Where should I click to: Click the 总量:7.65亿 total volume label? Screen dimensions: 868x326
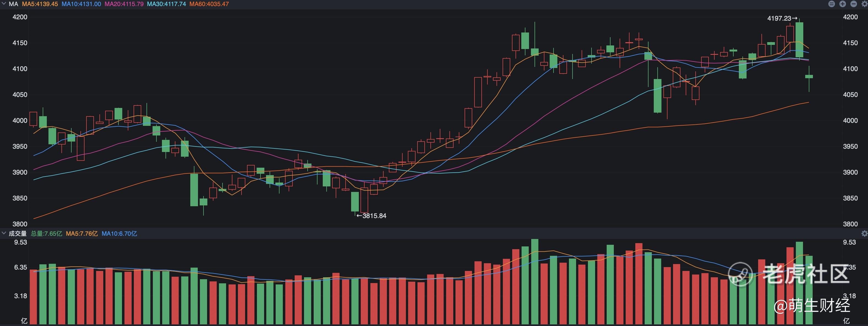click(47, 233)
